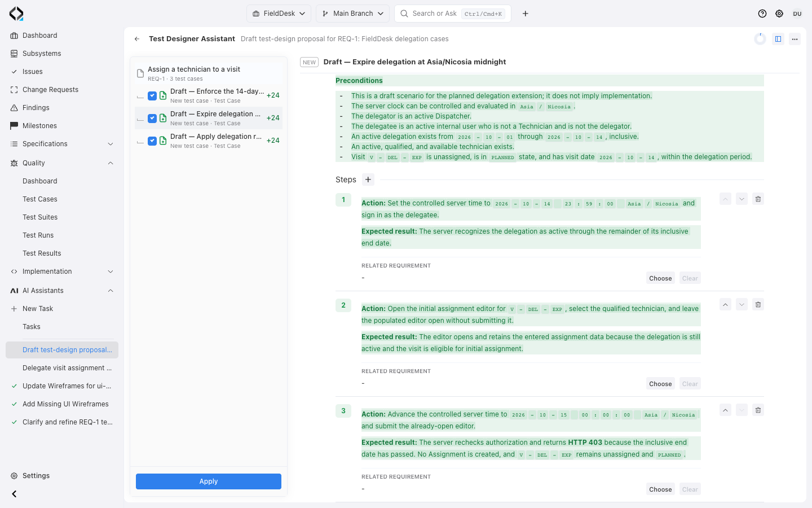Screen dimensions: 812x508
Task: Open settings gear in top bar
Action: [779, 14]
